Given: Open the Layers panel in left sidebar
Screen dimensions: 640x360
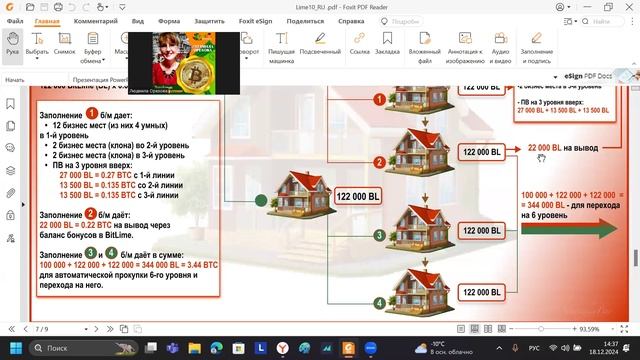Looking at the screenshot, I should 11,170.
